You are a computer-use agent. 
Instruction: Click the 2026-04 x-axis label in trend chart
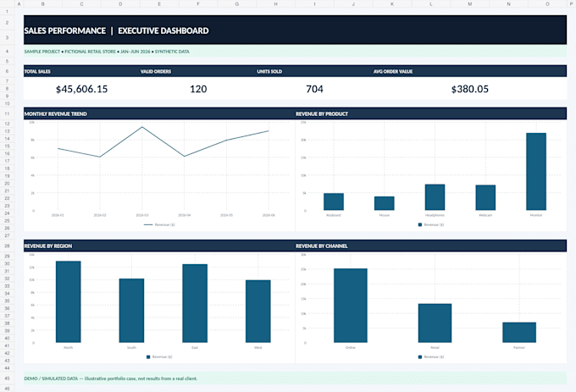point(185,215)
